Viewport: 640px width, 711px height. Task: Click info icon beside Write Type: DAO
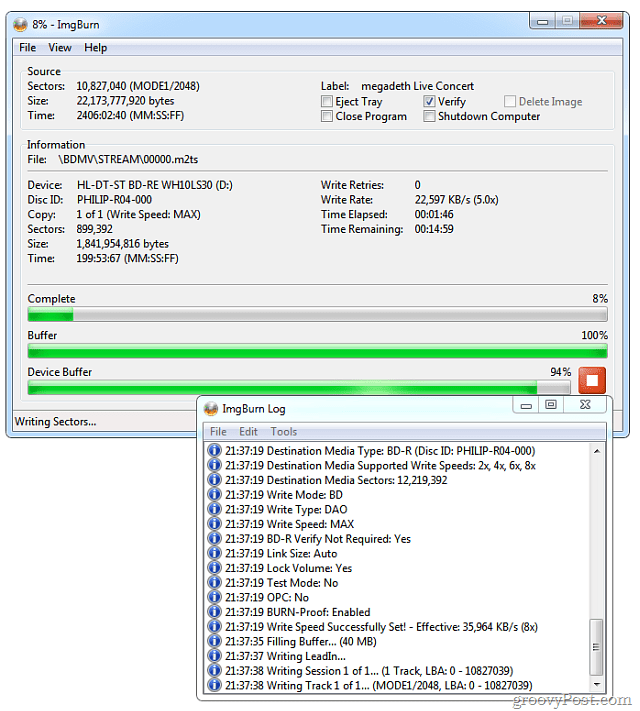[214, 509]
